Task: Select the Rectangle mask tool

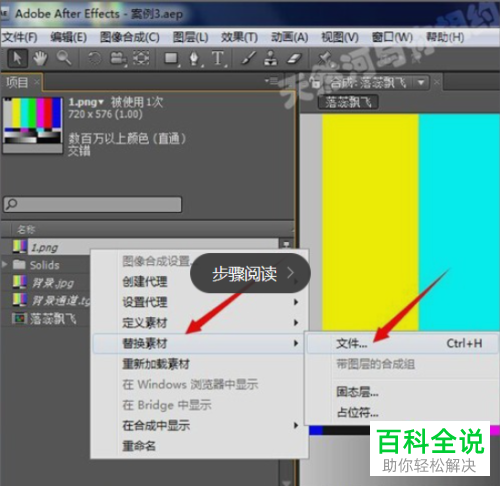Action: tap(172, 59)
